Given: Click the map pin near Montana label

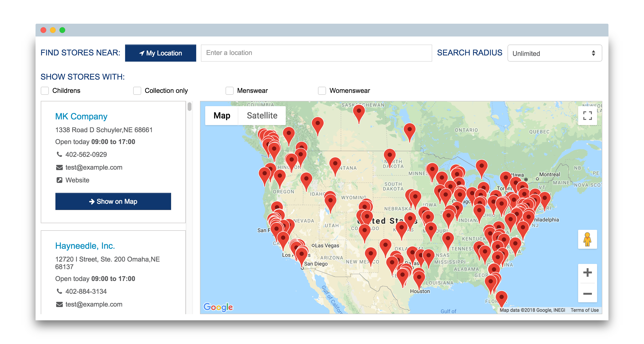Looking at the screenshot, I should point(335,164).
